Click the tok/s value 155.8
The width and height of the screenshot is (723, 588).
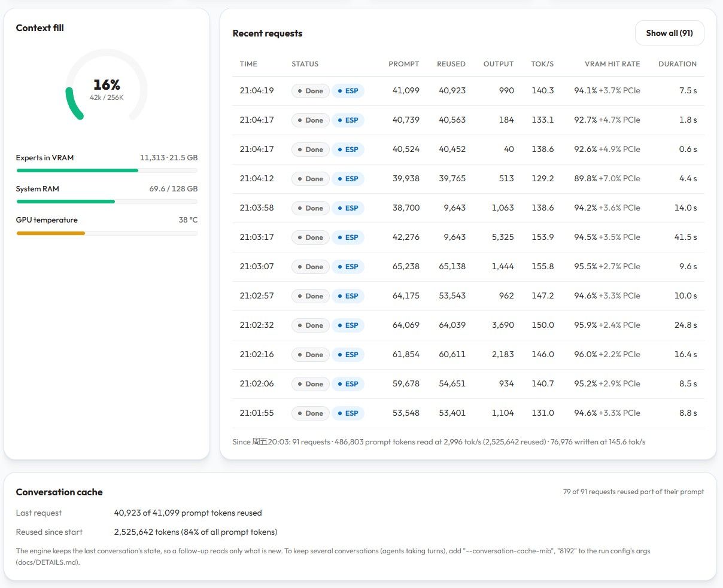point(543,267)
